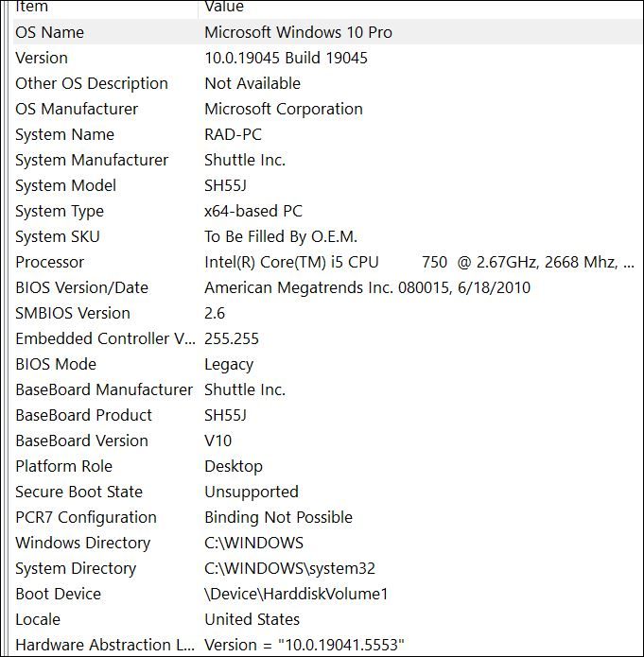The width and height of the screenshot is (644, 657).
Task: Select the System Type label
Action: [x=60, y=211]
